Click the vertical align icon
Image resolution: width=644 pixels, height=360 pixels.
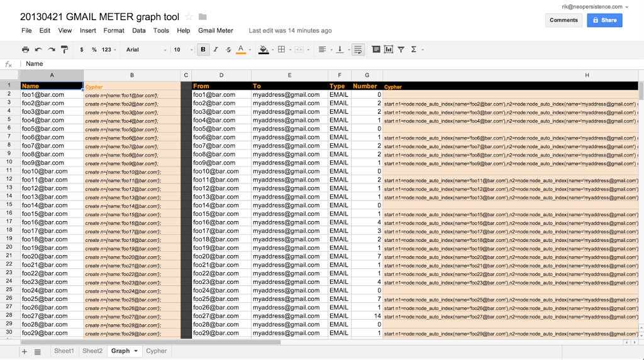(340, 50)
